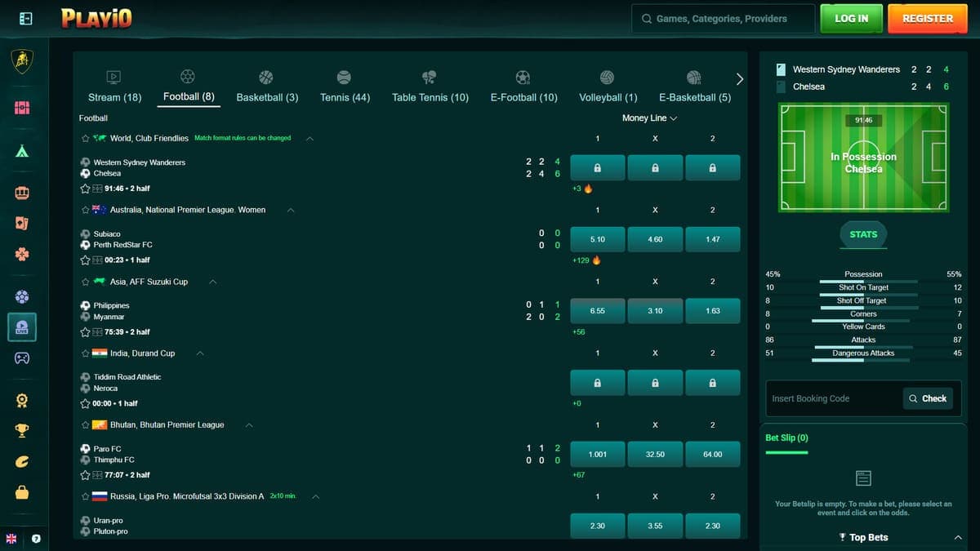Click the REGISTER button
The width and height of the screenshot is (980, 551).
coord(927,18)
